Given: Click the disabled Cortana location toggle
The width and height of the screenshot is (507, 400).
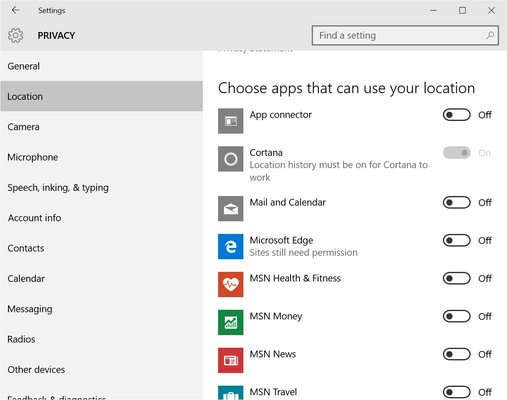Looking at the screenshot, I should point(456,153).
